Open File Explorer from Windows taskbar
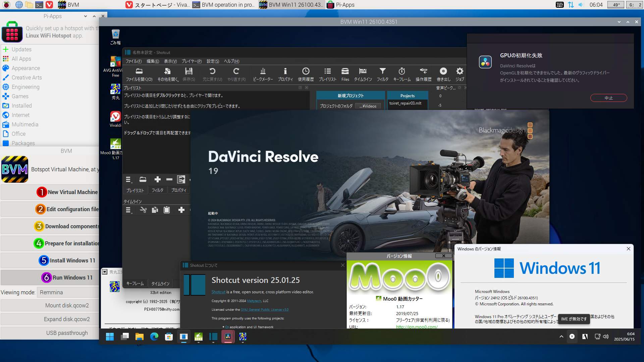 coord(140,337)
